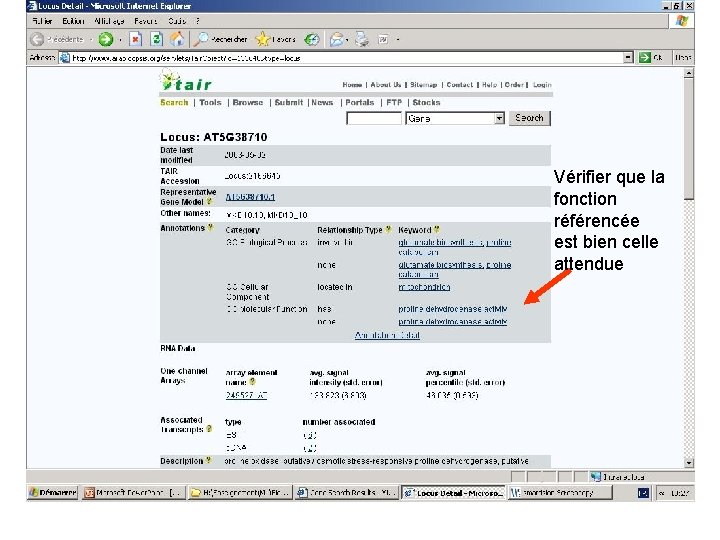Open the 249527_AT array element link
Image resolution: width=720 pixels, height=540 pixels.
point(247,395)
